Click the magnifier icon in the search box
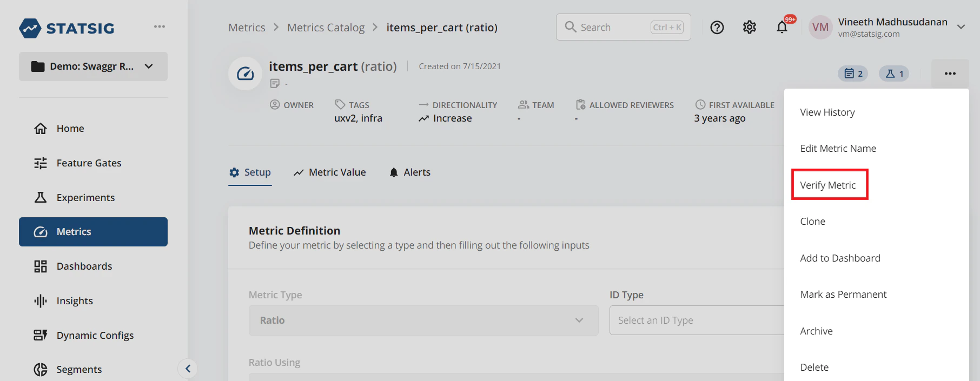The height and width of the screenshot is (381, 980). pyautogui.click(x=570, y=27)
